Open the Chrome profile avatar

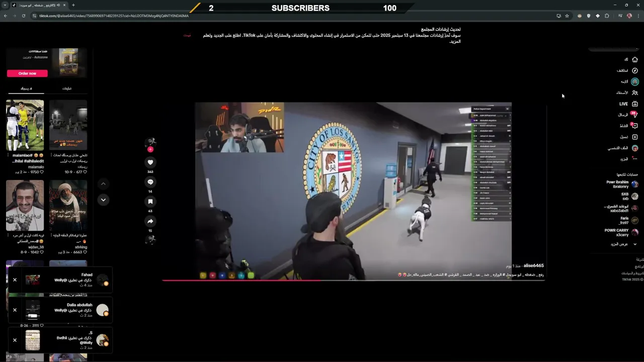click(629, 16)
